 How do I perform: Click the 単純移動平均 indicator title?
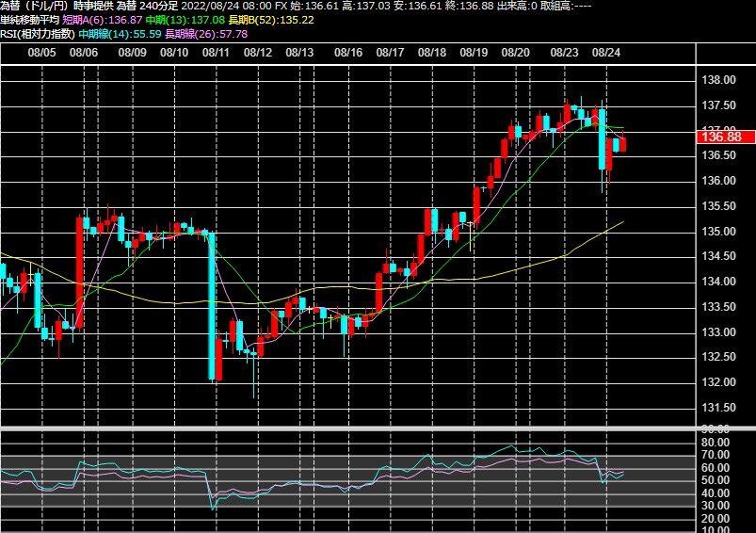pos(30,21)
